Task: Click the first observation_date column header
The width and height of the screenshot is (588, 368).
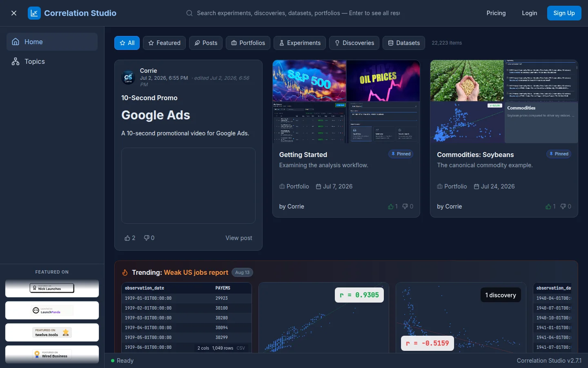Action: pos(145,288)
